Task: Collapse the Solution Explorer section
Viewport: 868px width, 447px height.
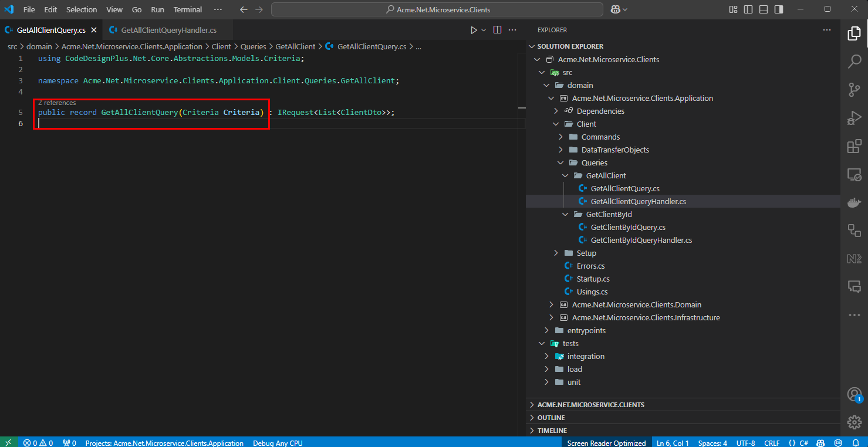Action: 532,46
